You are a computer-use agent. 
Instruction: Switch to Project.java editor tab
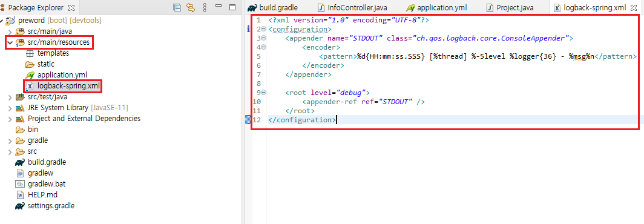(510, 7)
